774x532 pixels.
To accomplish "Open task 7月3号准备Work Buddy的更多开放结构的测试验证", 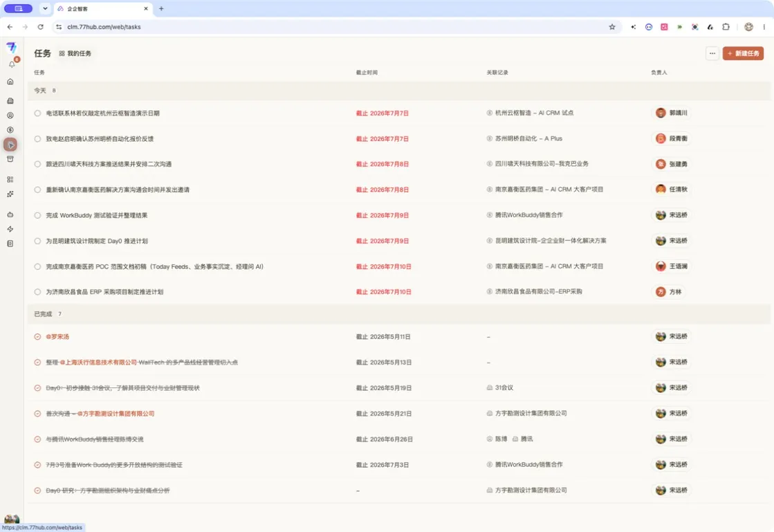I will [114, 465].
